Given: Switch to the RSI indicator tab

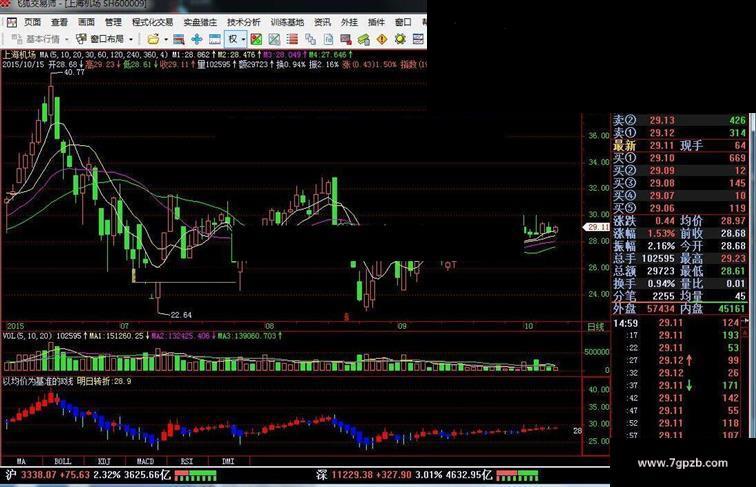Looking at the screenshot, I should 187,461.
